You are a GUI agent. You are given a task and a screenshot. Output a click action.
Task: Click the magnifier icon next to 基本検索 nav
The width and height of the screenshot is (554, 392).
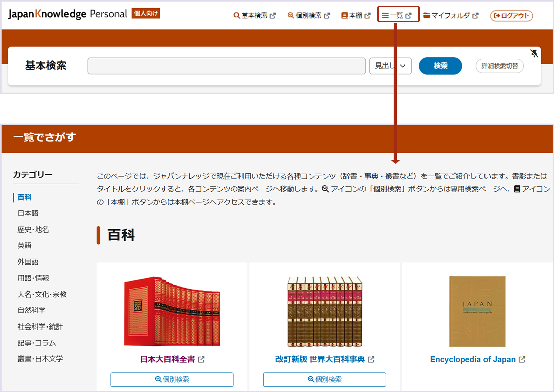point(236,16)
